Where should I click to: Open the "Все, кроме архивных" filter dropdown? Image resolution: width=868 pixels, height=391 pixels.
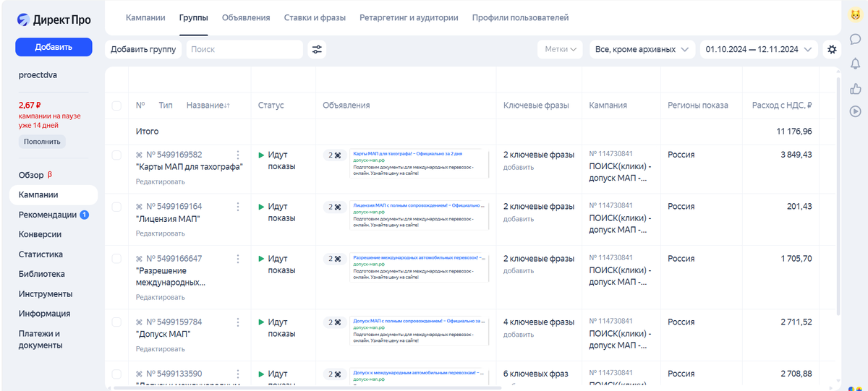pos(642,49)
